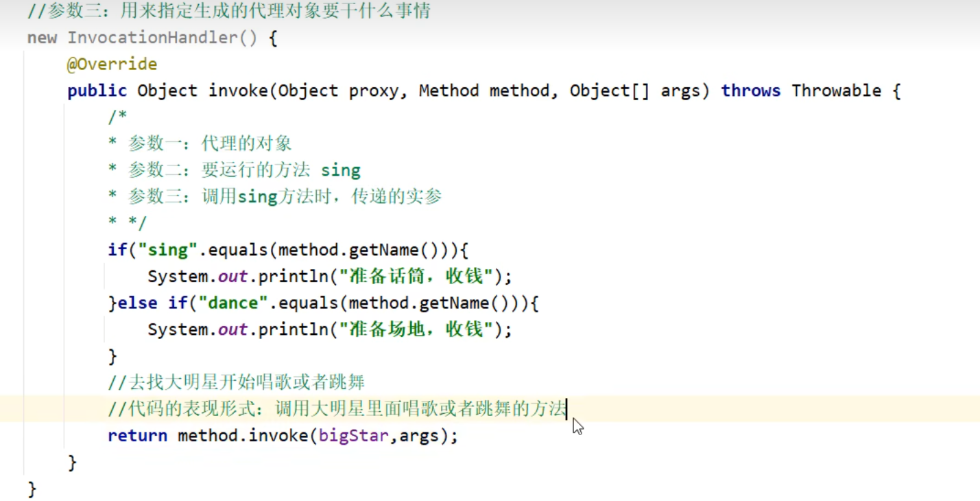Image resolution: width=980 pixels, height=501 pixels.
Task: Click the else keyword
Action: pos(137,303)
